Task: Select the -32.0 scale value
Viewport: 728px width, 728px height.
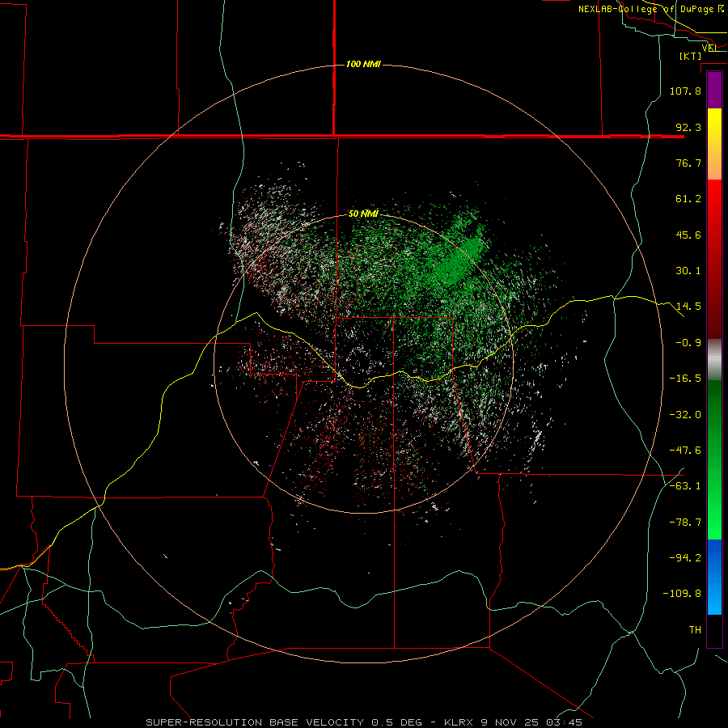Action: pos(685,415)
